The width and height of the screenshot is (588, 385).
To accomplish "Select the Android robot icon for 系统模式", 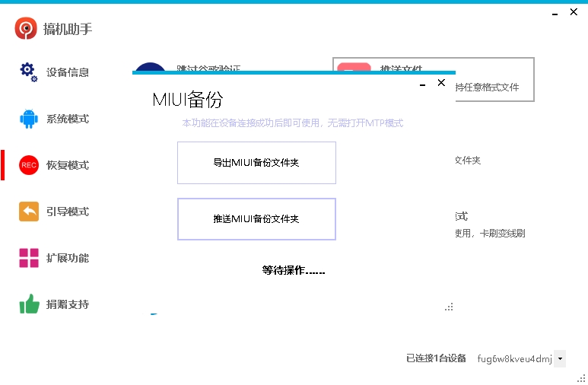I will coord(29,119).
